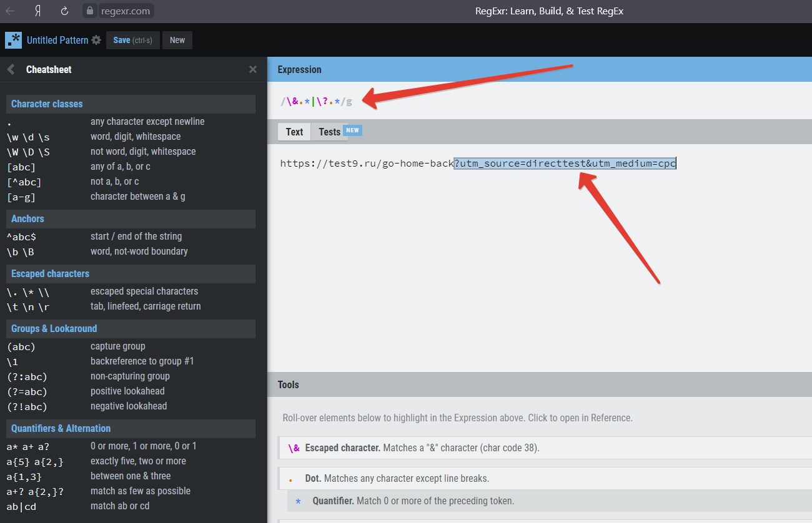The height and width of the screenshot is (523, 812).
Task: Select the 'start / end of the string' row
Action: pyautogui.click(x=131, y=237)
